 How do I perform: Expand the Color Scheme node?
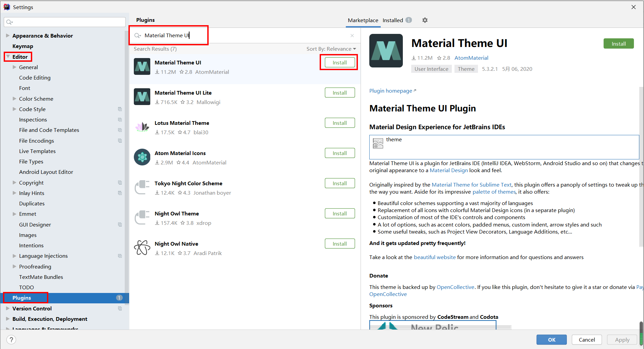coord(14,99)
